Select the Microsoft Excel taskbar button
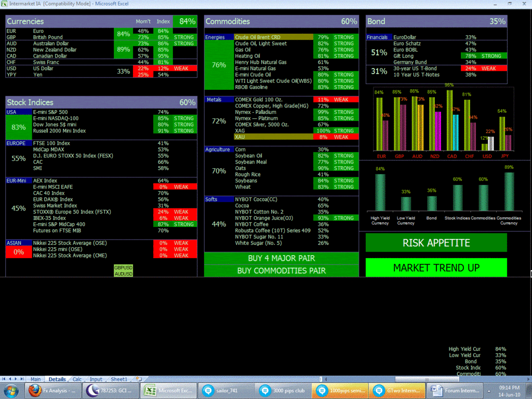532x399 pixels. tap(169, 391)
